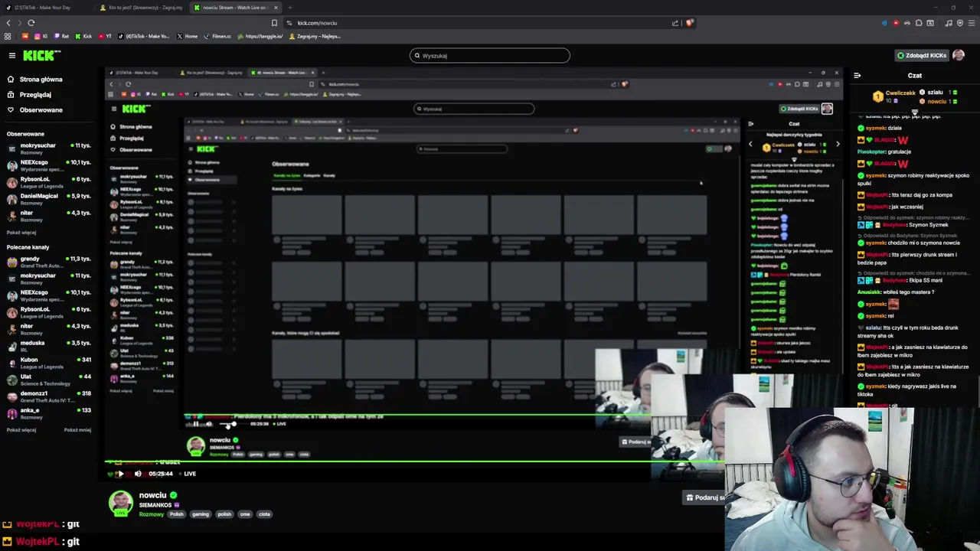The height and width of the screenshot is (551, 980).
Task: Click the share icon in the address bar
Action: click(675, 23)
